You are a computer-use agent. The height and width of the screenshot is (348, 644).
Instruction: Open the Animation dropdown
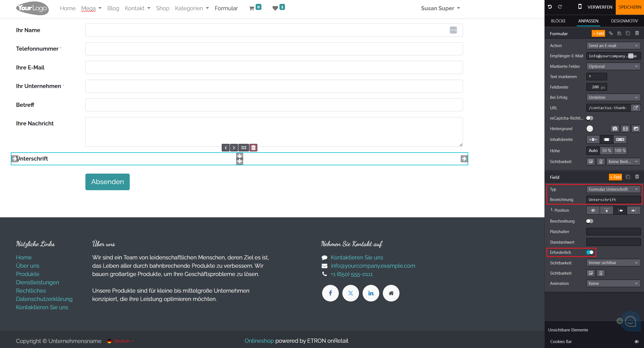[x=613, y=283]
